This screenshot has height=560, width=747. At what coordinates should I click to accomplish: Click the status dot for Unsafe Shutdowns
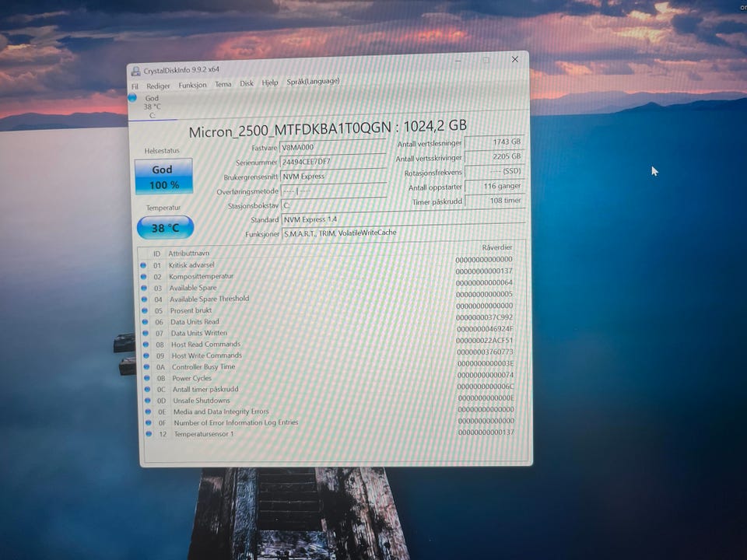point(148,401)
